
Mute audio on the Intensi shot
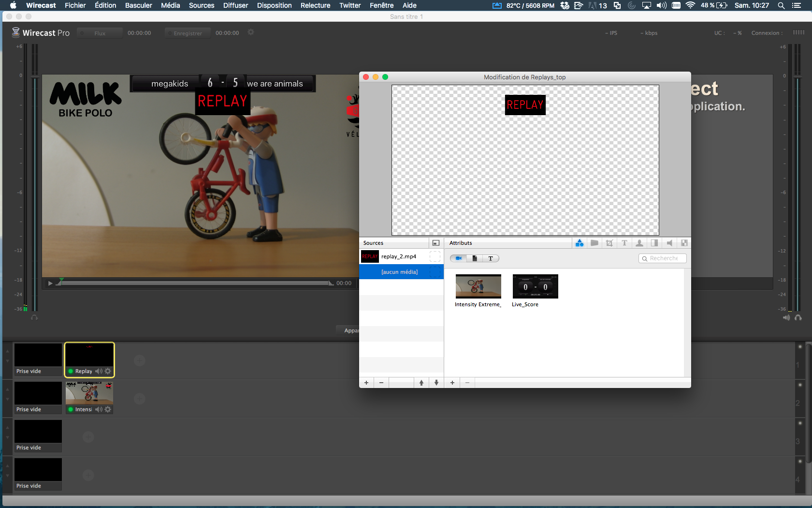point(99,409)
